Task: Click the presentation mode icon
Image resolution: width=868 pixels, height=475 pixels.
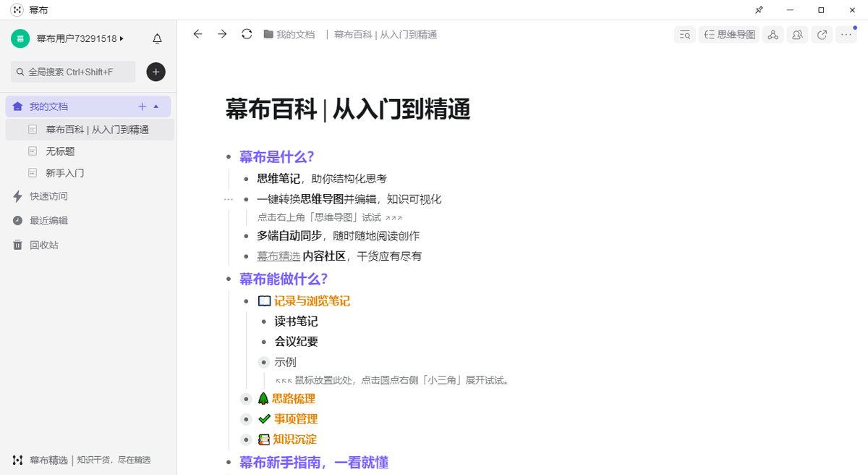Action: coord(773,35)
